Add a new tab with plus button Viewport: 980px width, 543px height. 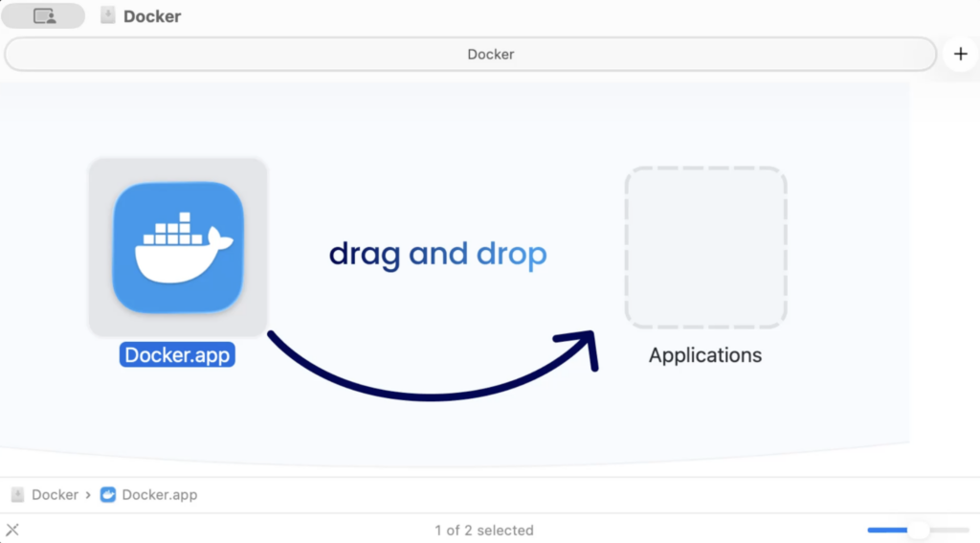(961, 54)
